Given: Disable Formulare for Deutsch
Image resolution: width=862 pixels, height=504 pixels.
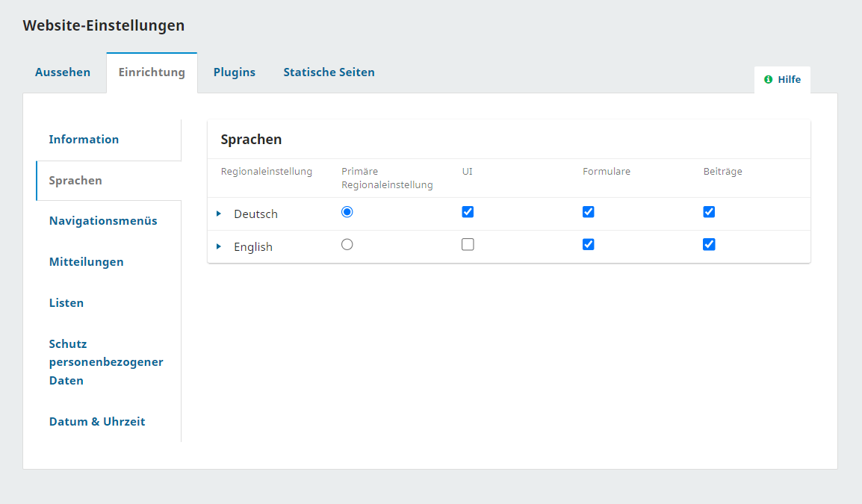Looking at the screenshot, I should pos(589,212).
